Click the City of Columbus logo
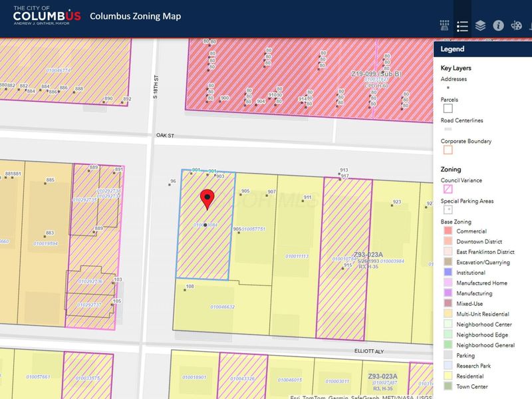The height and width of the screenshot is (399, 532). pyautogui.click(x=47, y=15)
